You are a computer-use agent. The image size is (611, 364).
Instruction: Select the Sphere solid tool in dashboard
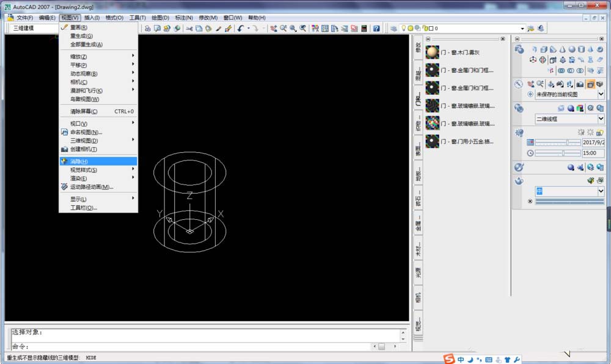pyautogui.click(x=572, y=49)
